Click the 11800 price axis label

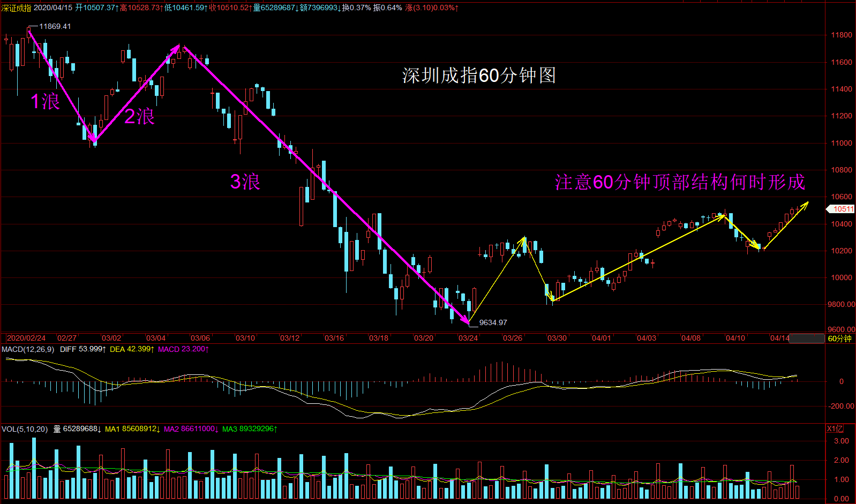click(x=842, y=35)
